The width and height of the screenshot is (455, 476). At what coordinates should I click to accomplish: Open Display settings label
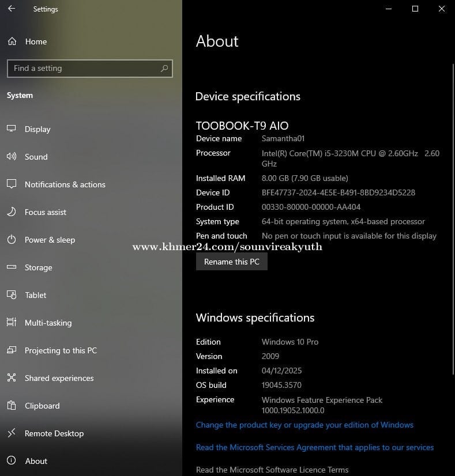point(37,129)
